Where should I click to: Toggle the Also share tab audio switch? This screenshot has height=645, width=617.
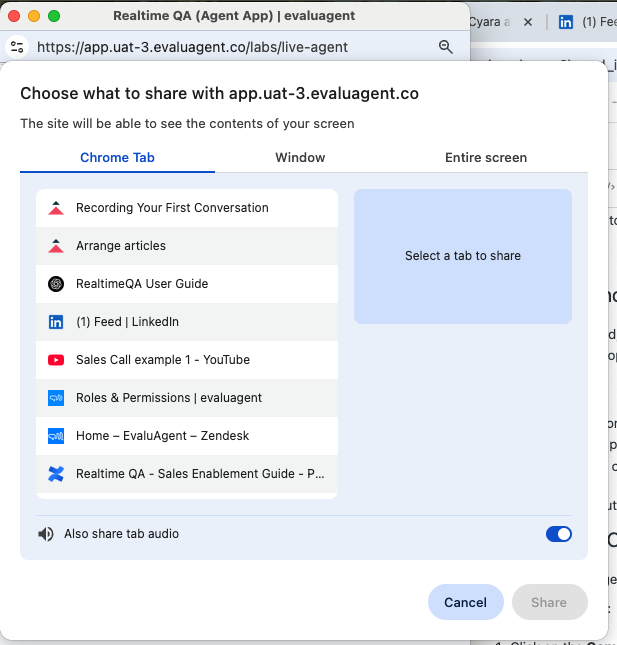(559, 534)
